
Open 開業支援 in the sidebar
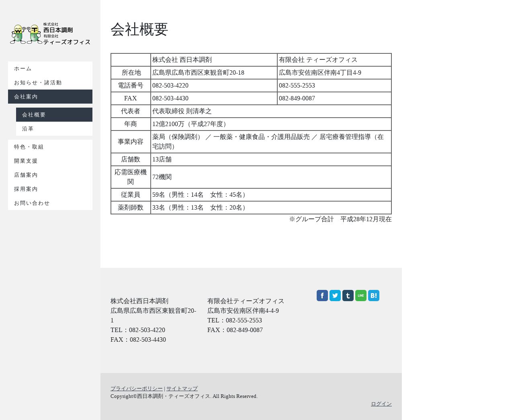tap(50, 161)
